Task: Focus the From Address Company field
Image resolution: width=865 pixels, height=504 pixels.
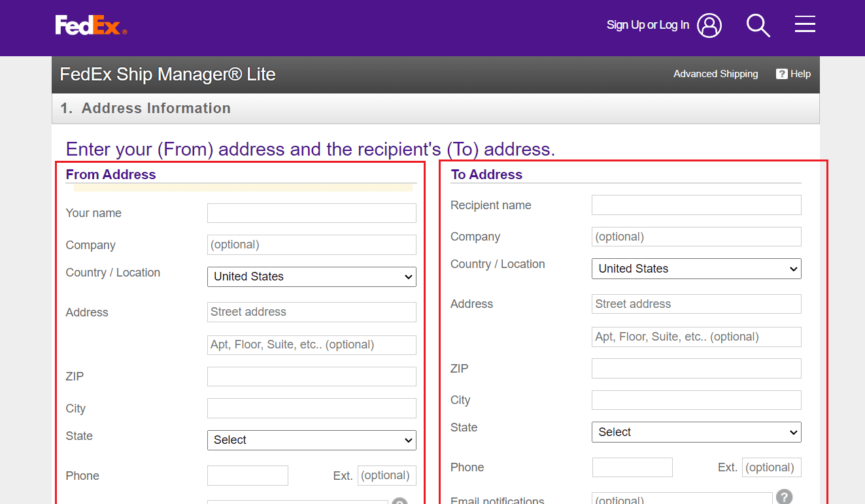Action: click(312, 244)
